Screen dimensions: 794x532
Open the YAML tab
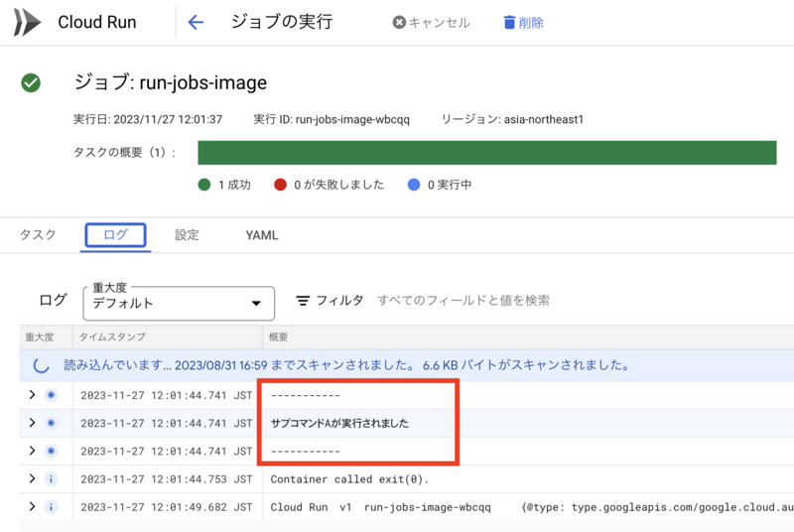[x=262, y=235]
